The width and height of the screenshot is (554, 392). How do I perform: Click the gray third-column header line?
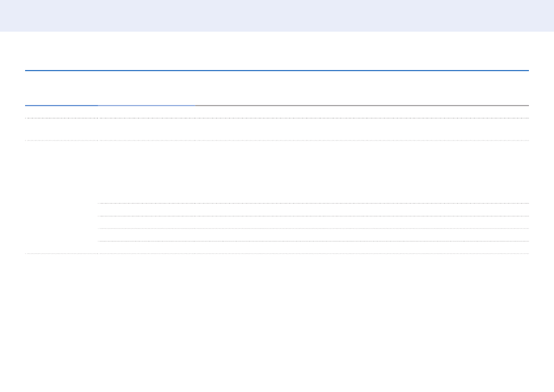[x=362, y=106]
